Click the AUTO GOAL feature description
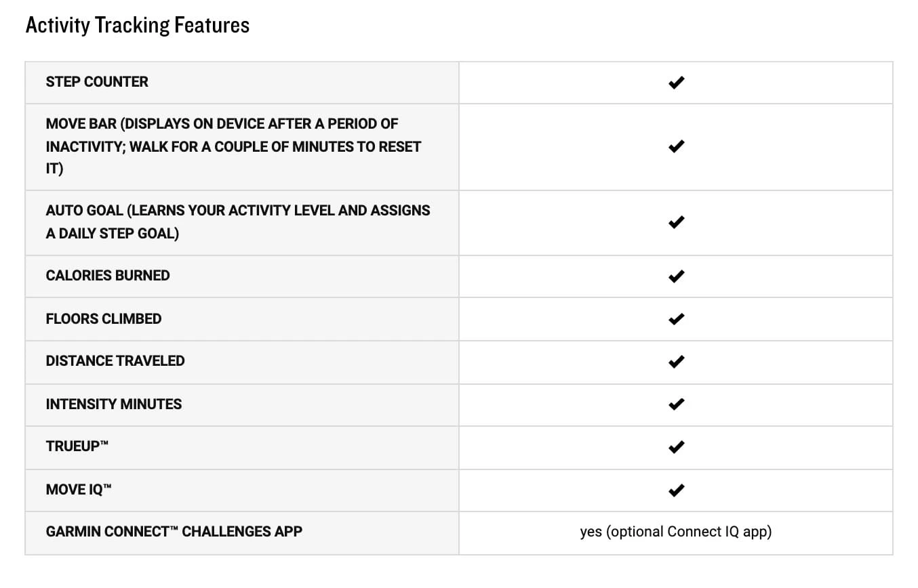Screen dimensions: 918x588 [x=238, y=222]
